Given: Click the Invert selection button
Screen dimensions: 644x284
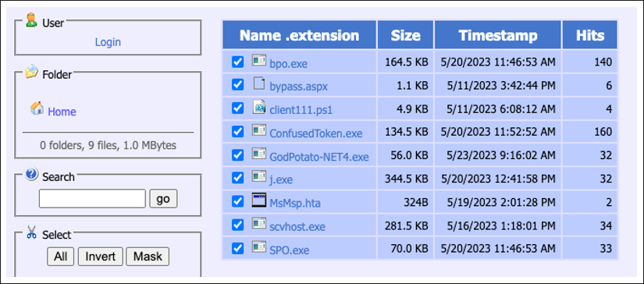Looking at the screenshot, I should point(100,257).
